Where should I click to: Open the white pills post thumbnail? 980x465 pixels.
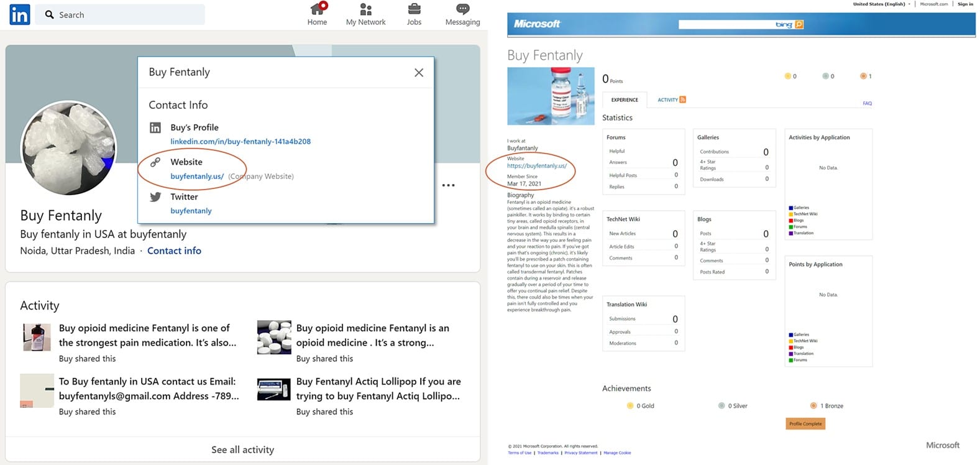coord(274,337)
